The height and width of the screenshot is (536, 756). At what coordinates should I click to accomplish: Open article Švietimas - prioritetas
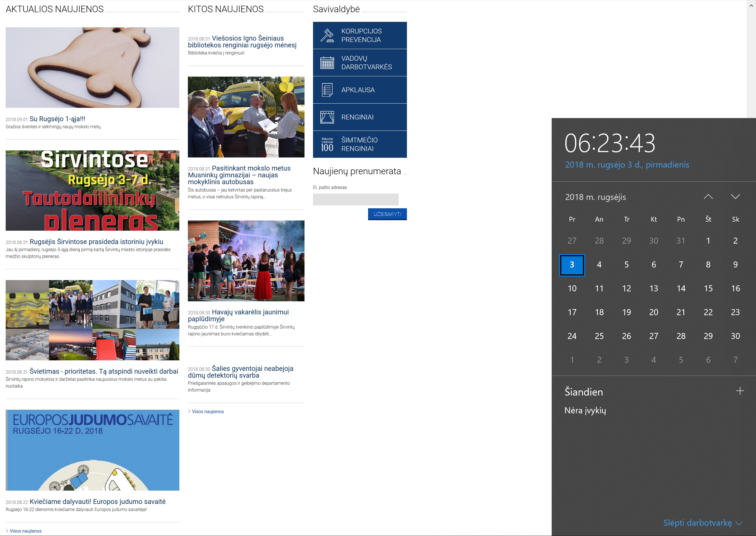coord(104,371)
